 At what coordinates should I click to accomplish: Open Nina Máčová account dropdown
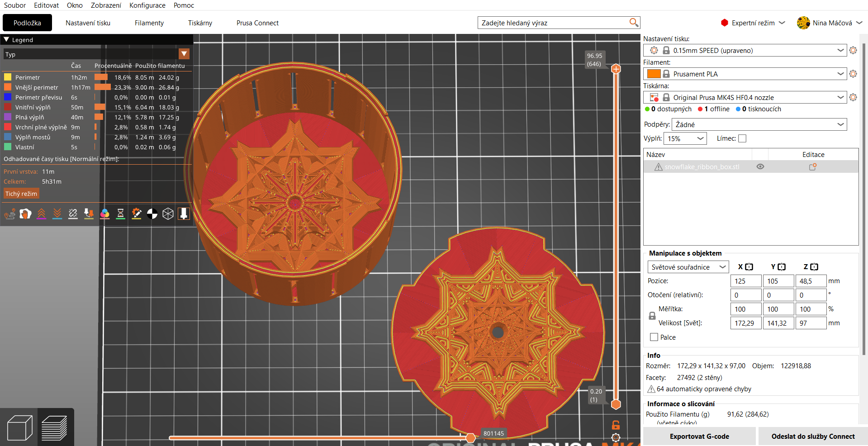(x=830, y=23)
